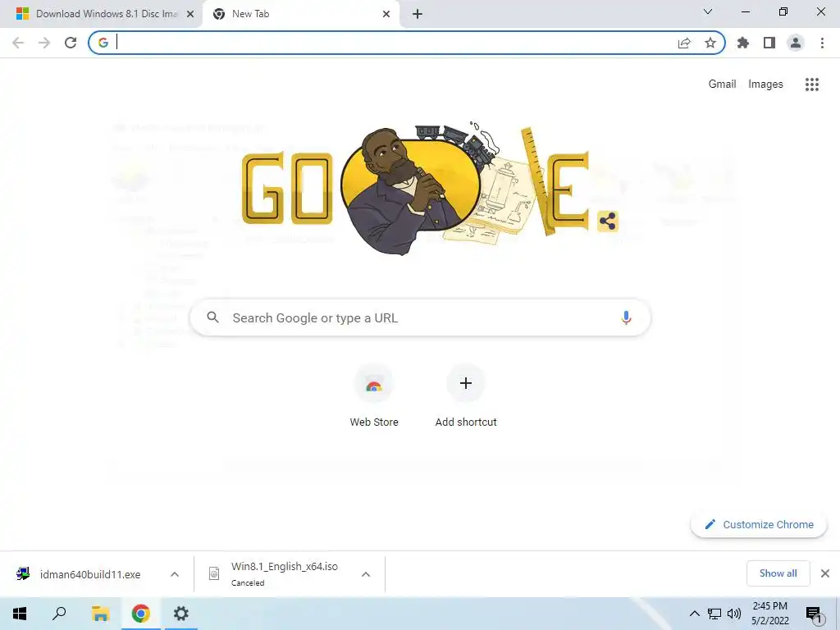This screenshot has height=630, width=840.
Task: Toggle the Chrome side panel
Action: coord(769,43)
